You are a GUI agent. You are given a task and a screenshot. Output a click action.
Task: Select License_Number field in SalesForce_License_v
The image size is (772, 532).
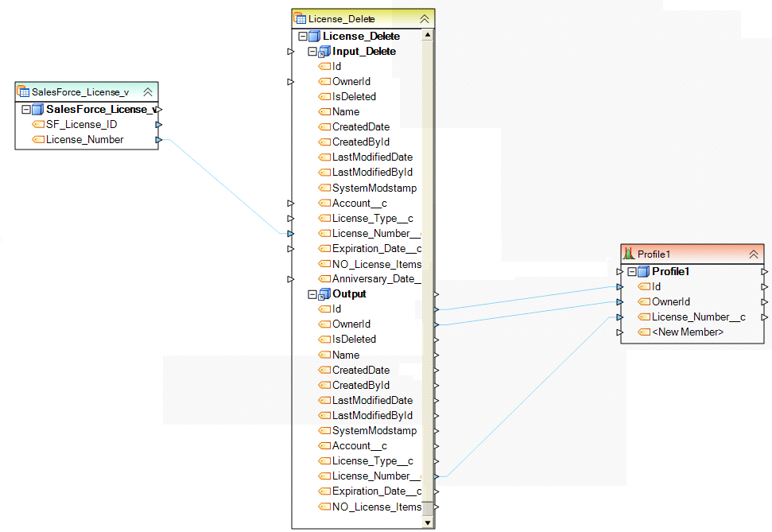84,140
